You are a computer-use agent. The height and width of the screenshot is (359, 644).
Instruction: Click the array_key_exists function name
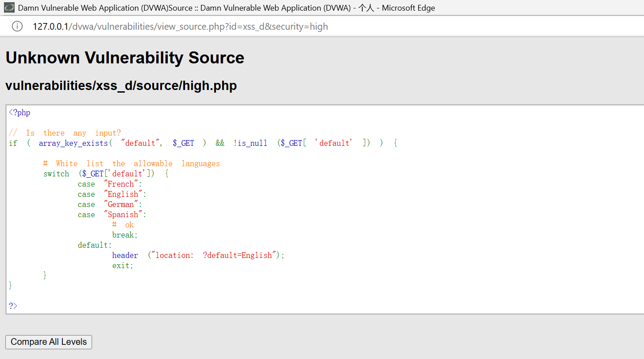[x=73, y=143]
